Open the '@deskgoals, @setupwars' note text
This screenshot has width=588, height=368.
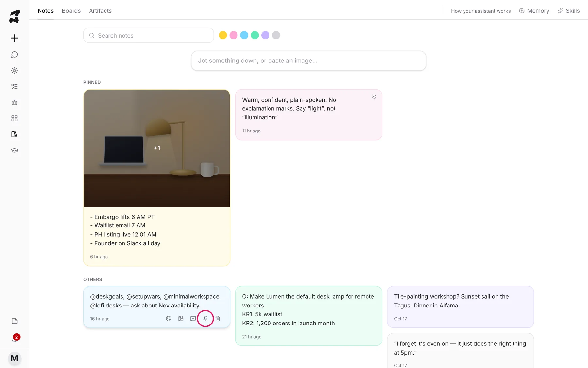pos(155,301)
